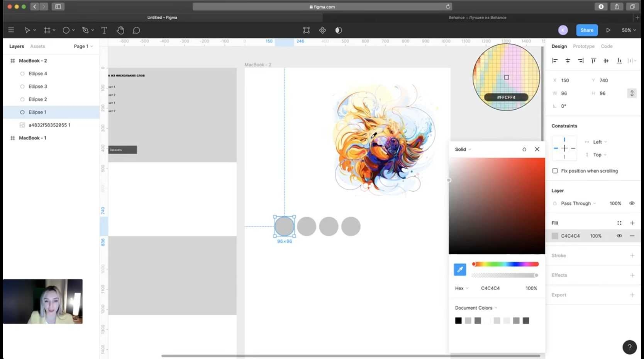The height and width of the screenshot is (359, 644).
Task: Toggle fill visibility eye icon
Action: point(619,236)
